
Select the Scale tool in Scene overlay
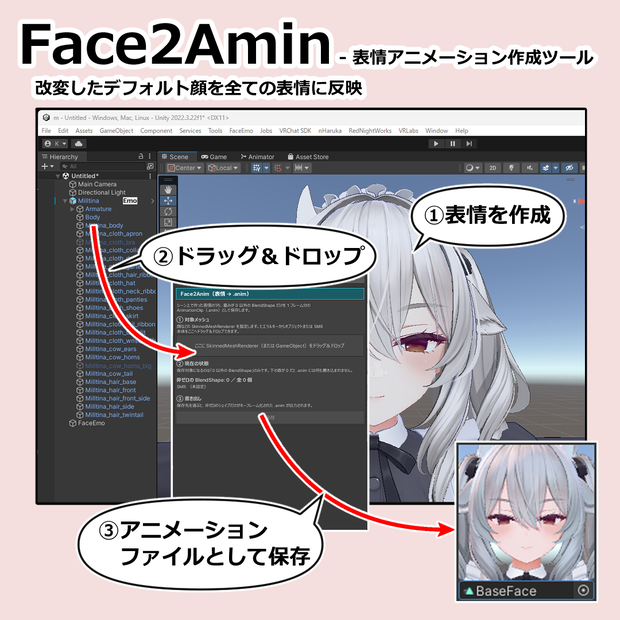click(168, 223)
